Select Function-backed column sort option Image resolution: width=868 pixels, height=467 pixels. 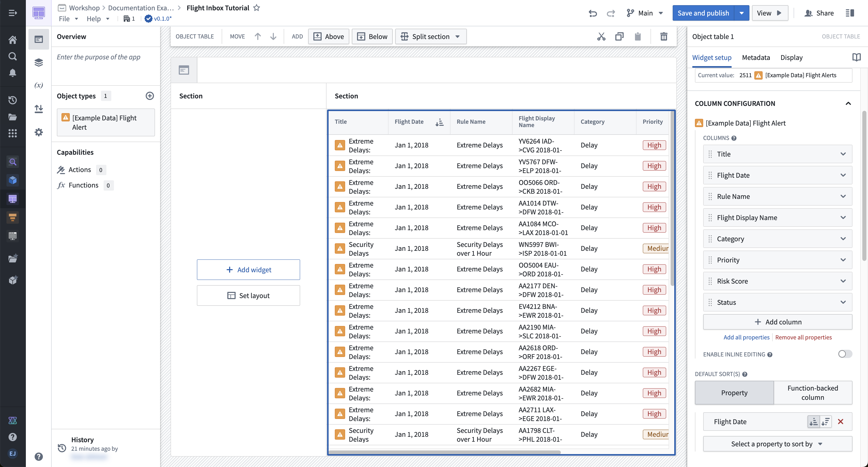pyautogui.click(x=813, y=393)
